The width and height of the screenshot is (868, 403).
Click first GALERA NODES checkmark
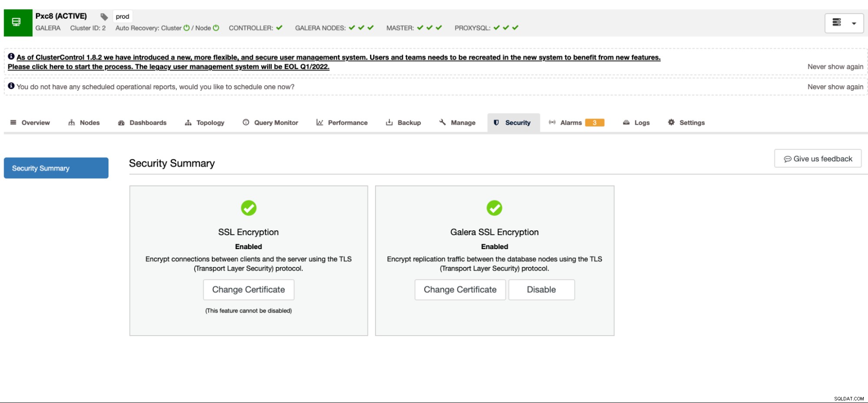352,28
